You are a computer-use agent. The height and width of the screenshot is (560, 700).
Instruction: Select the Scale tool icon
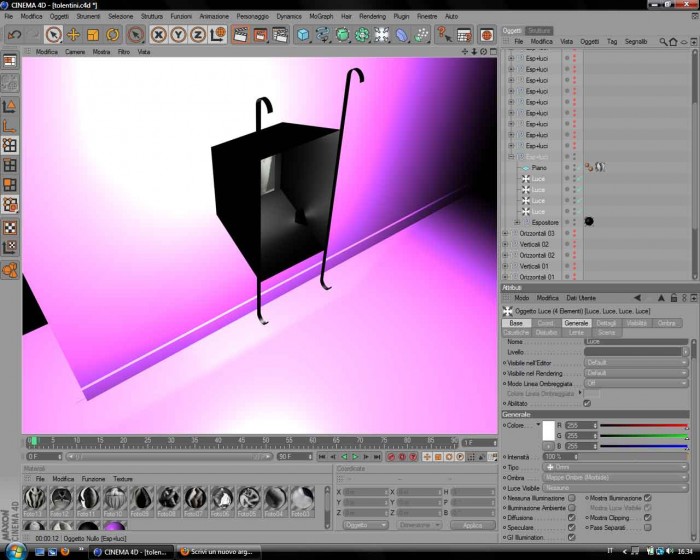tap(93, 35)
